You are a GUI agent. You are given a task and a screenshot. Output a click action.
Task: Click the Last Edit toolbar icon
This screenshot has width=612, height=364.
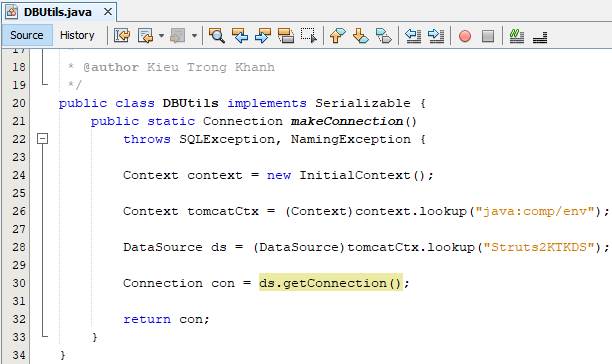click(x=122, y=36)
